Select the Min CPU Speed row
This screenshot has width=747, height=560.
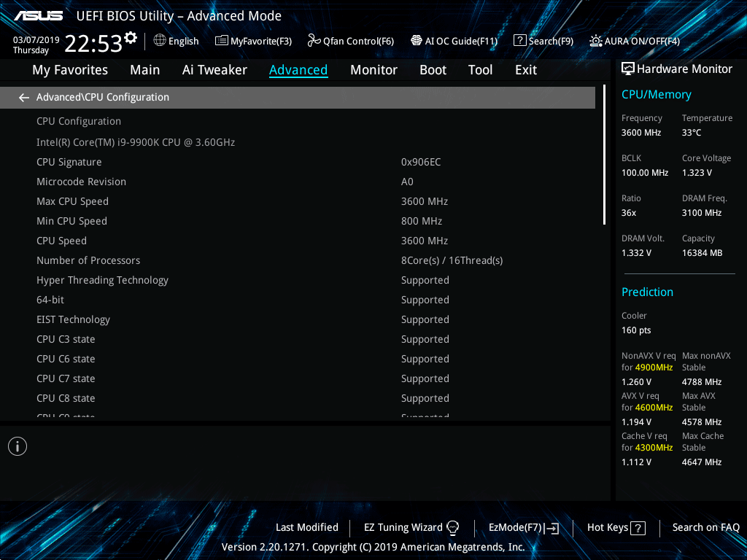[x=298, y=221]
